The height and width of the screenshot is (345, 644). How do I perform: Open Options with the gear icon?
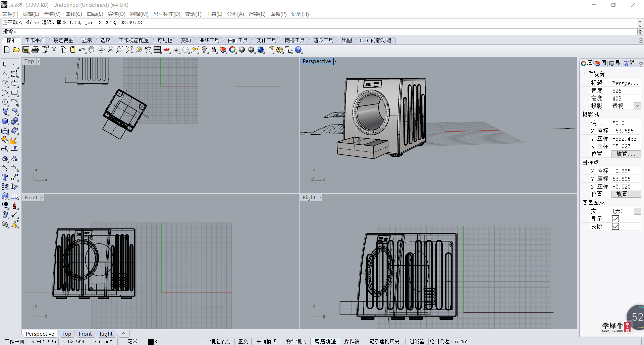[x=279, y=50]
